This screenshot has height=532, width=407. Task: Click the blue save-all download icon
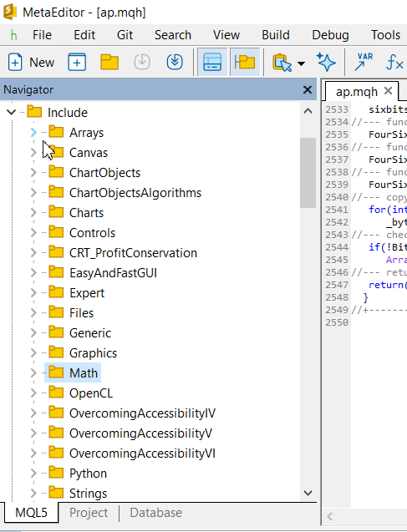click(x=175, y=63)
